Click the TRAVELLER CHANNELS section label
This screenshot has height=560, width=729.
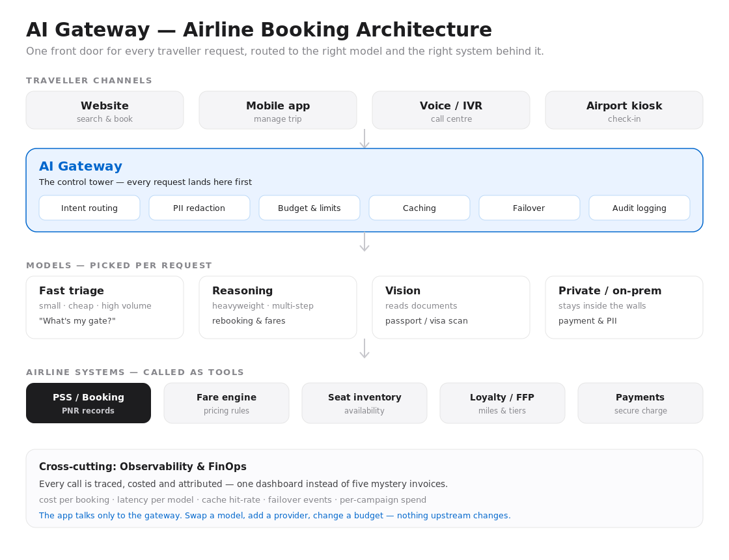tap(89, 81)
